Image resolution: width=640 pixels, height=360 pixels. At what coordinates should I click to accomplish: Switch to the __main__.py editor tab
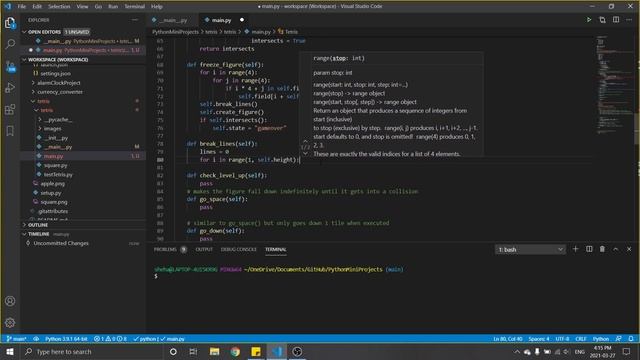pos(173,20)
